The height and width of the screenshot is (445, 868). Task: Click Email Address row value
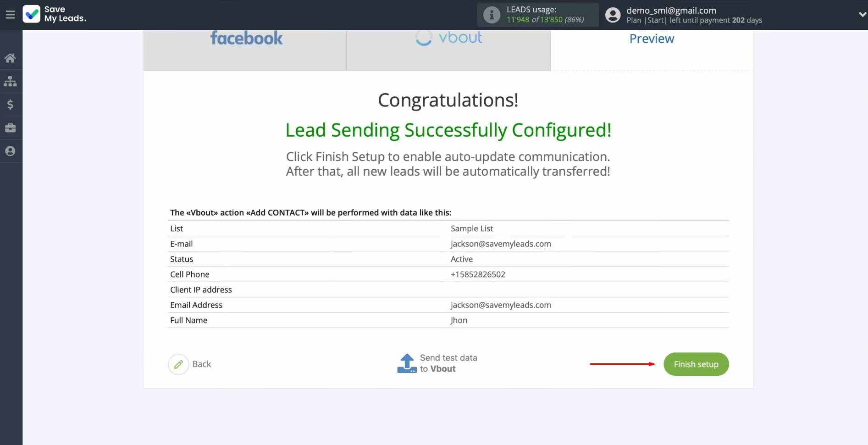tap(501, 305)
